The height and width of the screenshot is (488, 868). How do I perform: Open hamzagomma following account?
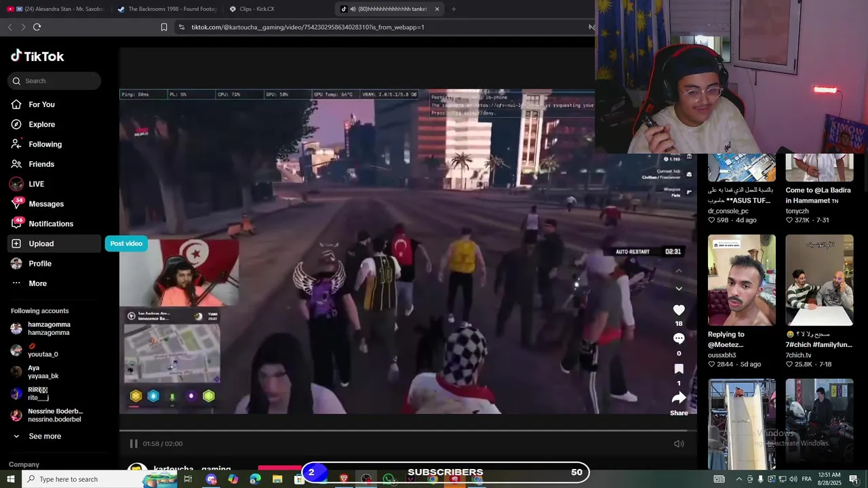54,329
